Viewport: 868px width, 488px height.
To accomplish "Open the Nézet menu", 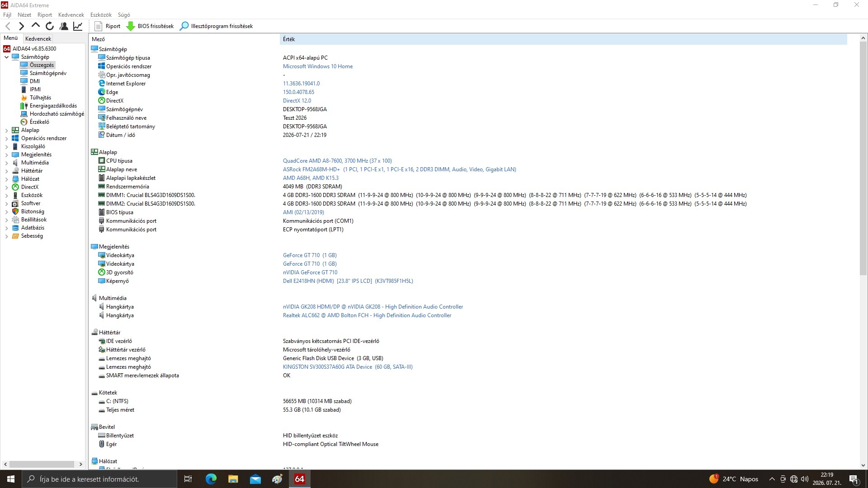I will pyautogui.click(x=24, y=15).
